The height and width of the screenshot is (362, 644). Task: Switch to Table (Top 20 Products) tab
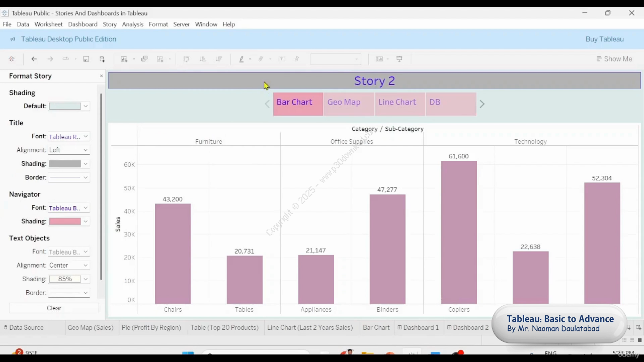[x=224, y=327]
